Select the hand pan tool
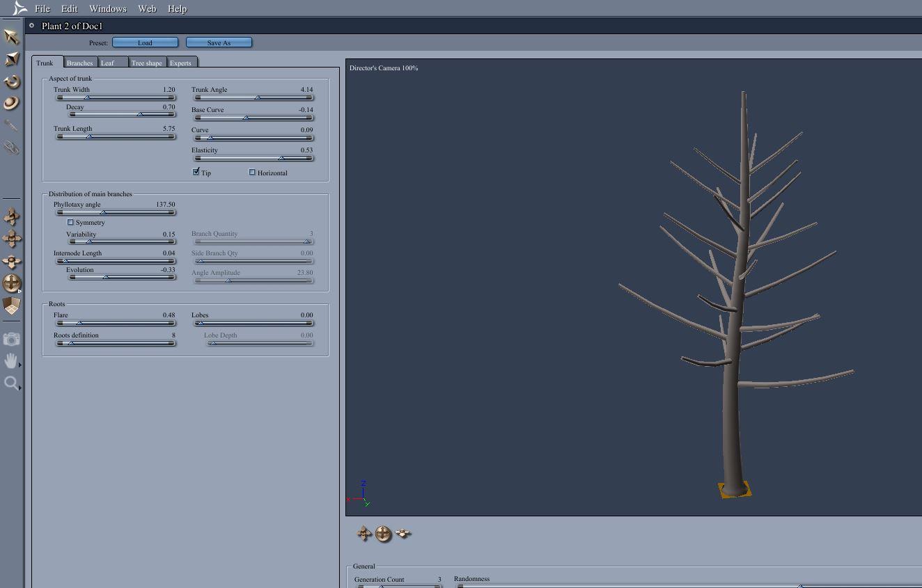This screenshot has width=922, height=588. pos(11,360)
